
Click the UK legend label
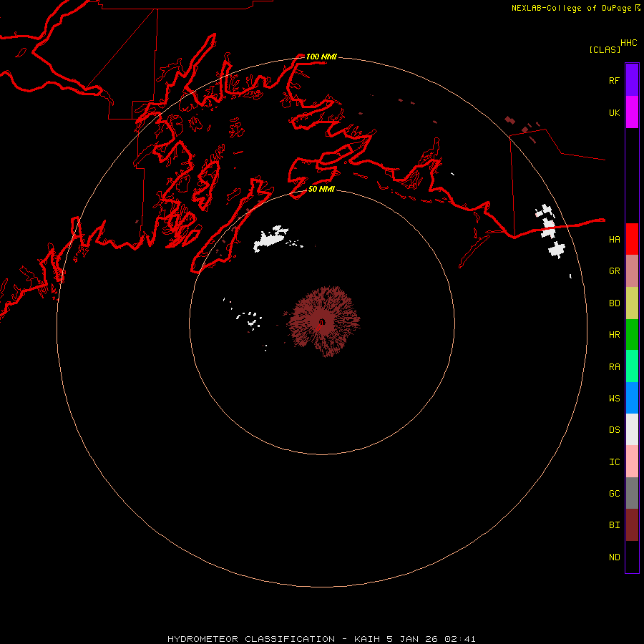(x=614, y=113)
